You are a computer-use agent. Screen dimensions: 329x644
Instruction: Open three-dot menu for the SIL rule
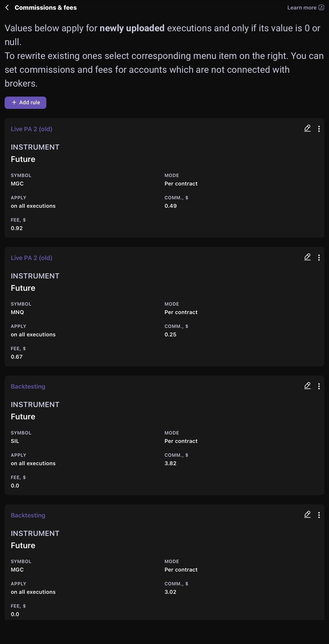tap(319, 386)
